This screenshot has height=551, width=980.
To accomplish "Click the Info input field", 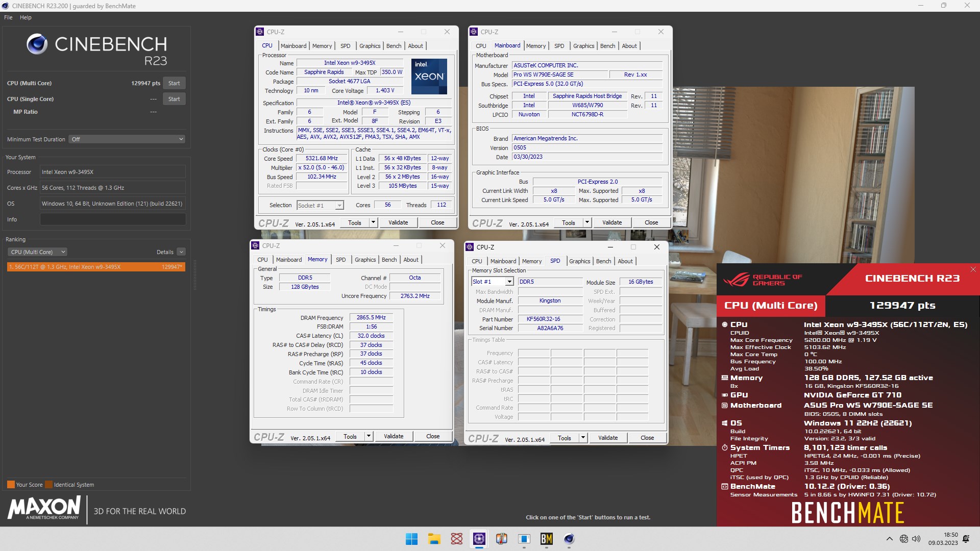I will click(113, 219).
